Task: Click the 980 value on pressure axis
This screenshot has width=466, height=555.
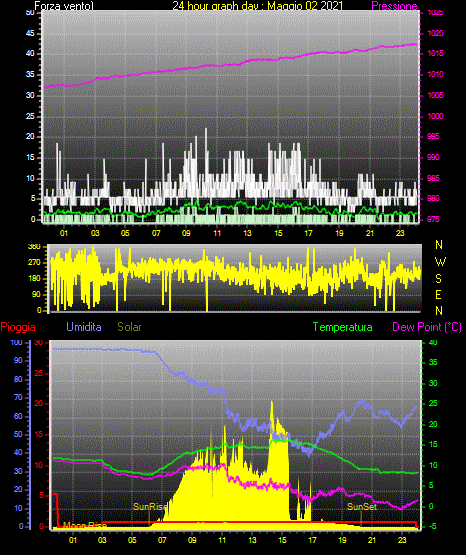Action: point(433,198)
